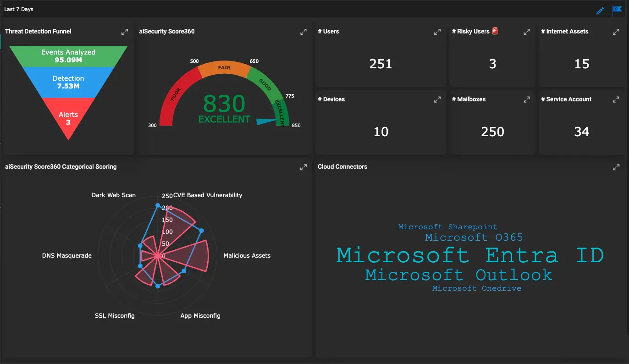
Task: Click the red siren icon beside Risky Users
Action: tap(495, 31)
